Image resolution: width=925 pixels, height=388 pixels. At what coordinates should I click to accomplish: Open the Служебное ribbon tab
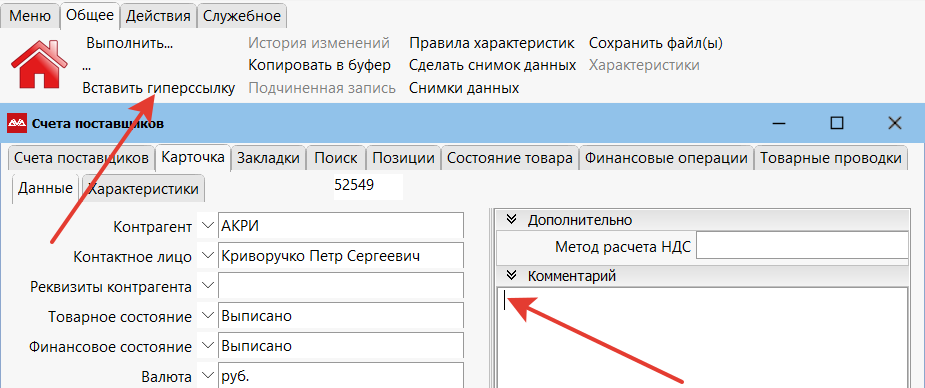pyautogui.click(x=242, y=16)
